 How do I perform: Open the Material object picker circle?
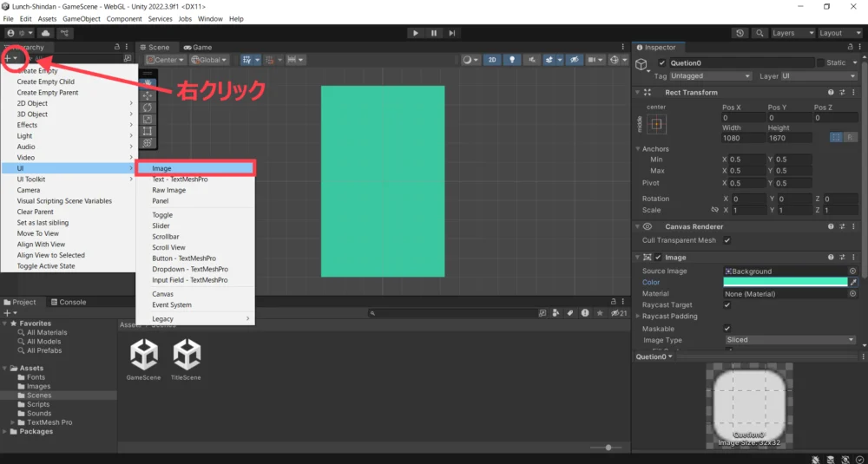(x=852, y=294)
